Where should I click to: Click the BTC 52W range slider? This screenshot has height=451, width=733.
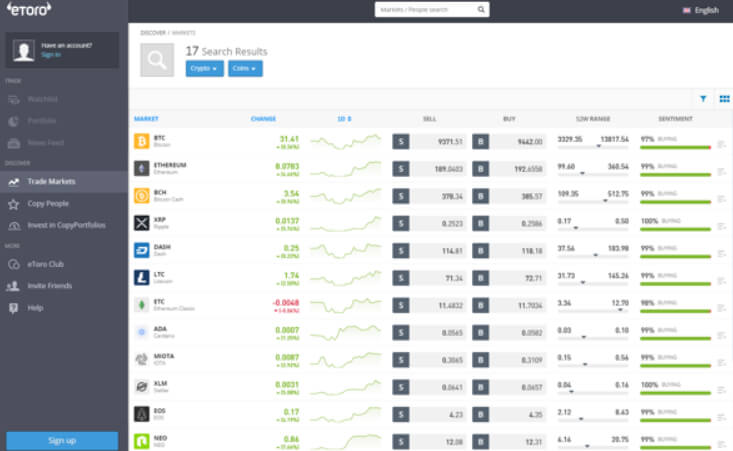click(x=593, y=146)
